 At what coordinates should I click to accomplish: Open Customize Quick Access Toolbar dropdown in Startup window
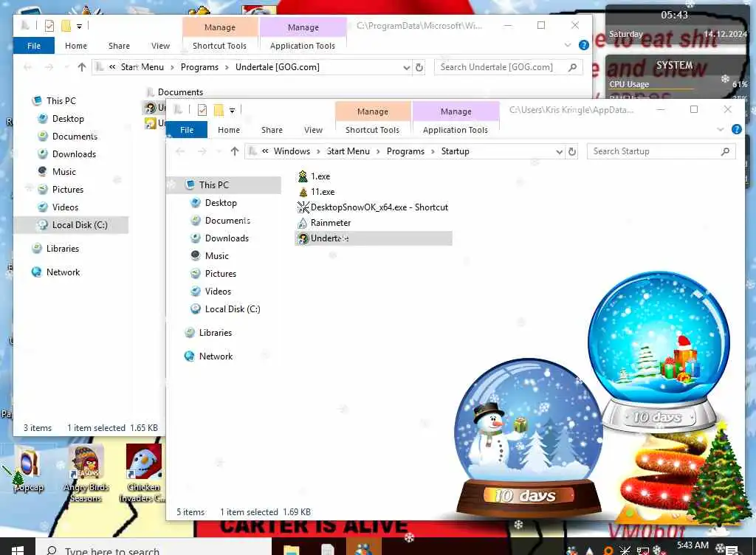[232, 110]
